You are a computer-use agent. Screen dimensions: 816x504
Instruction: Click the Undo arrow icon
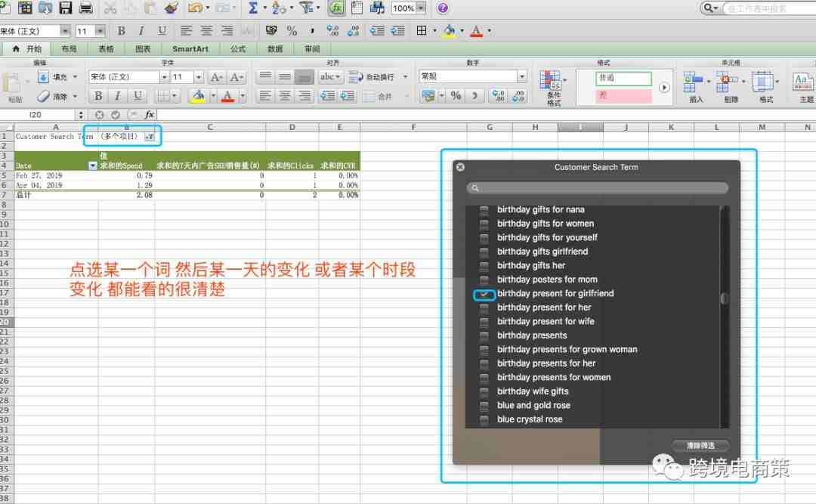tap(195, 8)
